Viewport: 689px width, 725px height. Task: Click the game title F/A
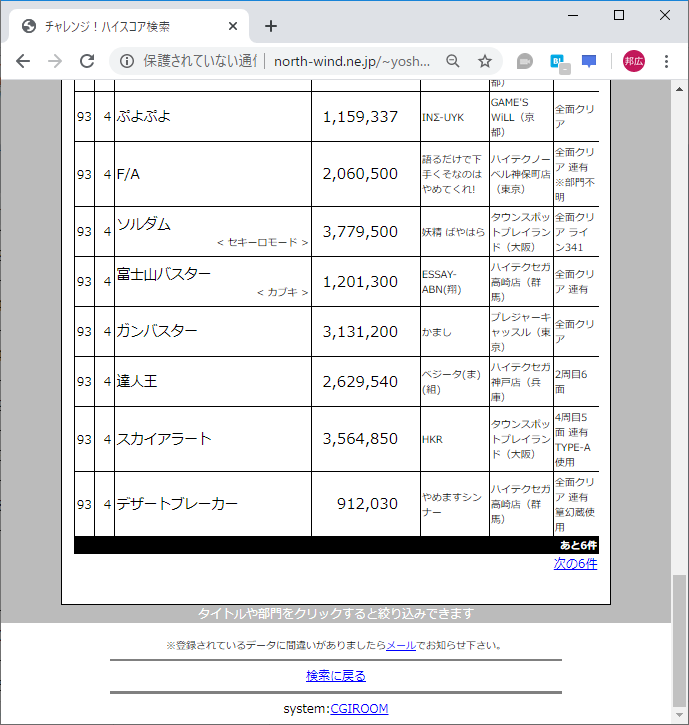[128, 174]
